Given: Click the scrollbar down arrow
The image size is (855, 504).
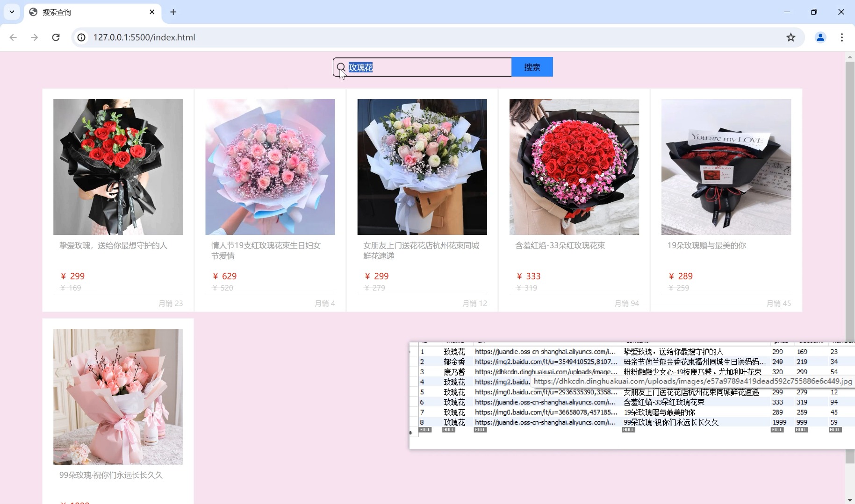Looking at the screenshot, I should pos(850,500).
